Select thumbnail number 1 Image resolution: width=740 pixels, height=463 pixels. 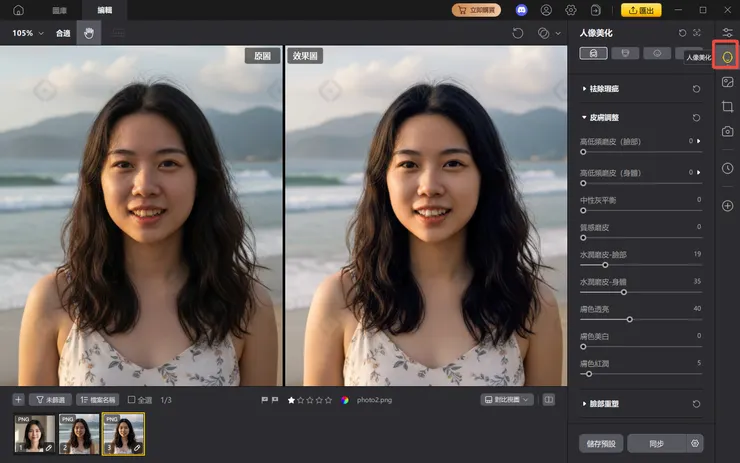click(34, 434)
